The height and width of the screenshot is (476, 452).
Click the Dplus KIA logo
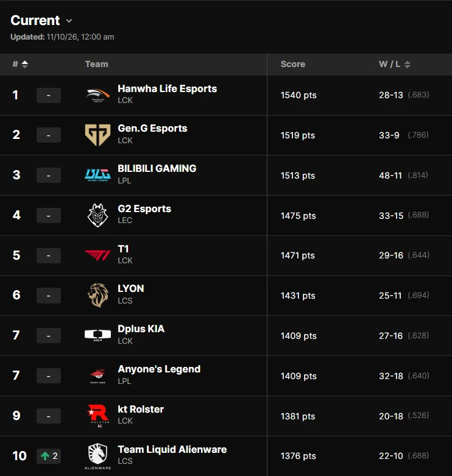pos(97,335)
